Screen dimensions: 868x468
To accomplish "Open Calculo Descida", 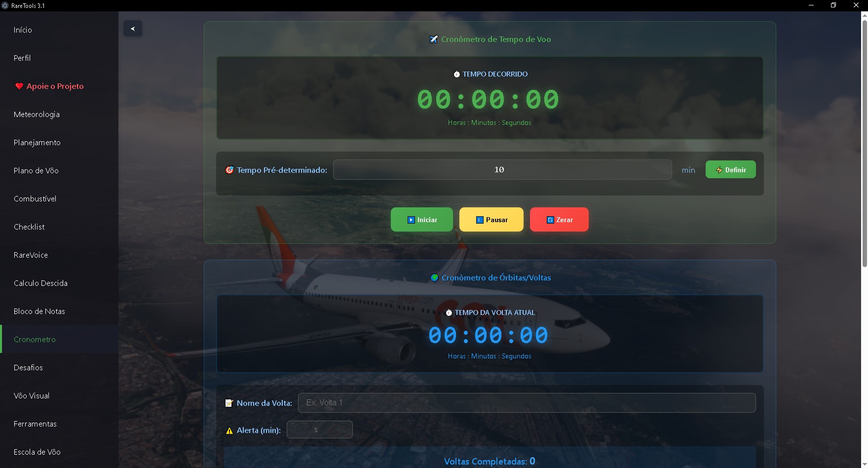I will (59, 283).
